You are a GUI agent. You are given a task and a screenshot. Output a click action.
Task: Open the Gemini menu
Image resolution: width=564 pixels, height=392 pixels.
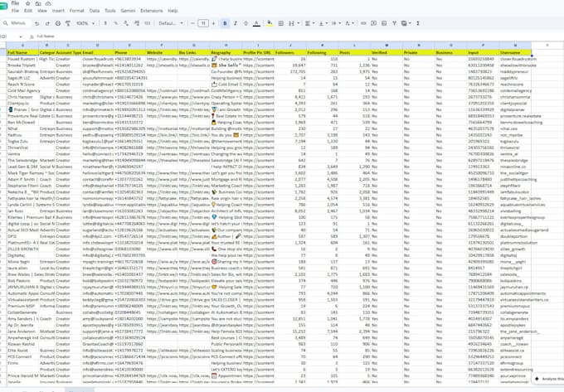[x=128, y=11]
